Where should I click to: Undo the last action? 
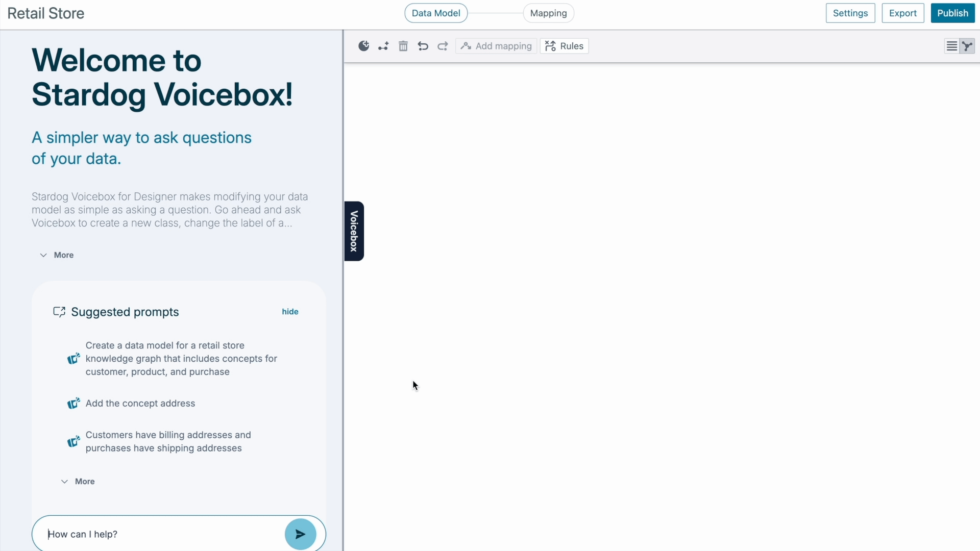coord(423,46)
